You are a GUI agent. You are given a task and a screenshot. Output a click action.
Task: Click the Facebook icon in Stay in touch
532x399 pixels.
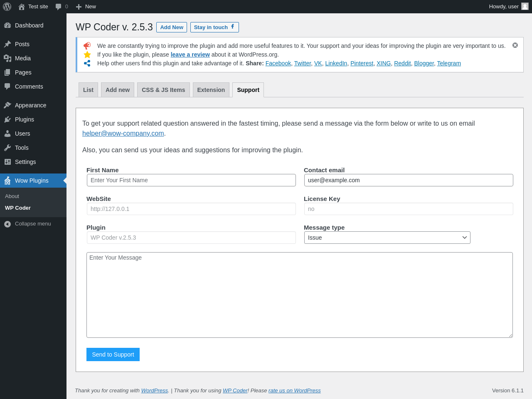pyautogui.click(x=232, y=27)
